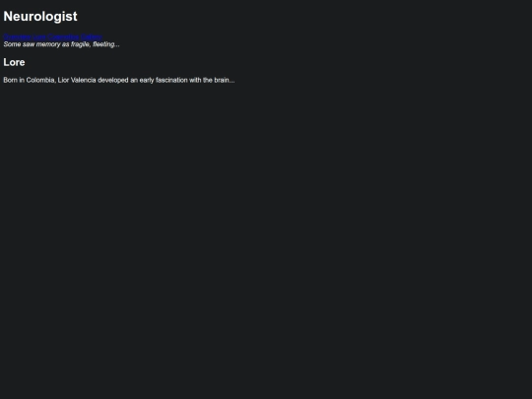Go to the Cosmetics link

click(x=63, y=37)
